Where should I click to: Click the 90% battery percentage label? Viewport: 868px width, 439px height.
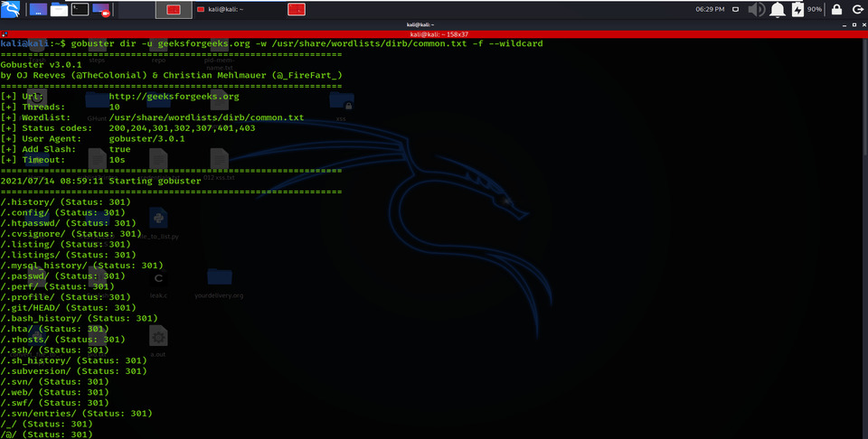[815, 9]
